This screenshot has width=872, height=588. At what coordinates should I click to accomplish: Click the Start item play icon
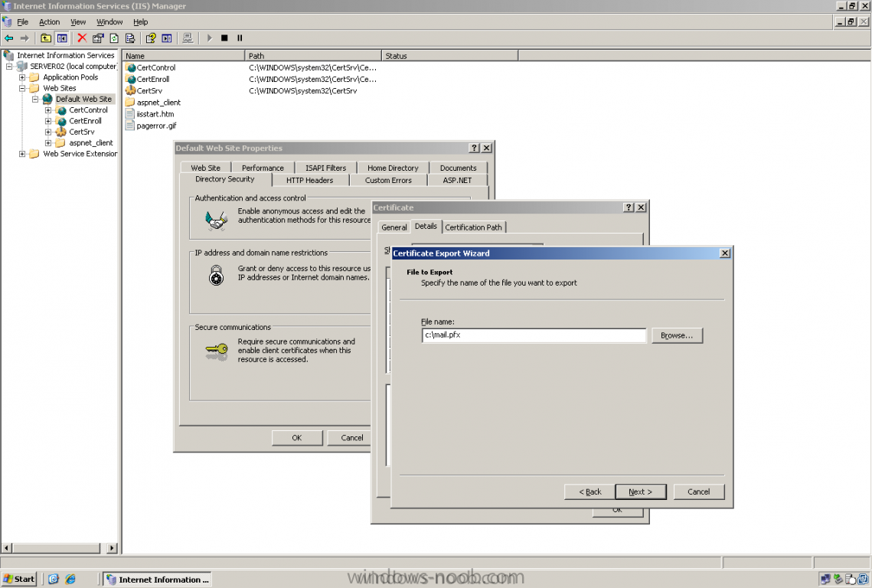click(209, 38)
